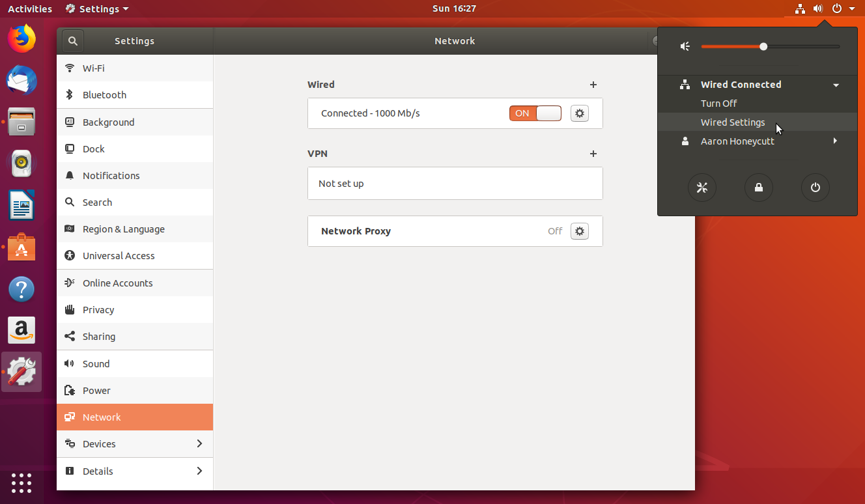Mute audio via the speaker icon
The image size is (865, 504).
coord(684,46)
